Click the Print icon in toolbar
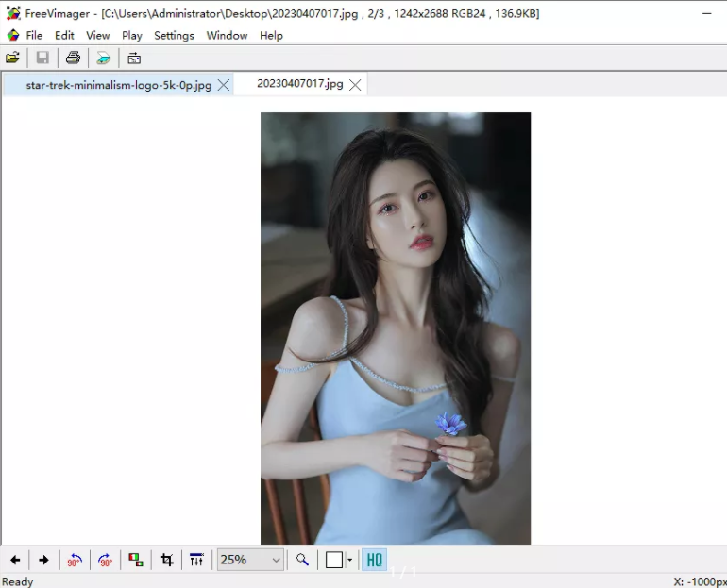This screenshot has width=727, height=588. click(73, 58)
